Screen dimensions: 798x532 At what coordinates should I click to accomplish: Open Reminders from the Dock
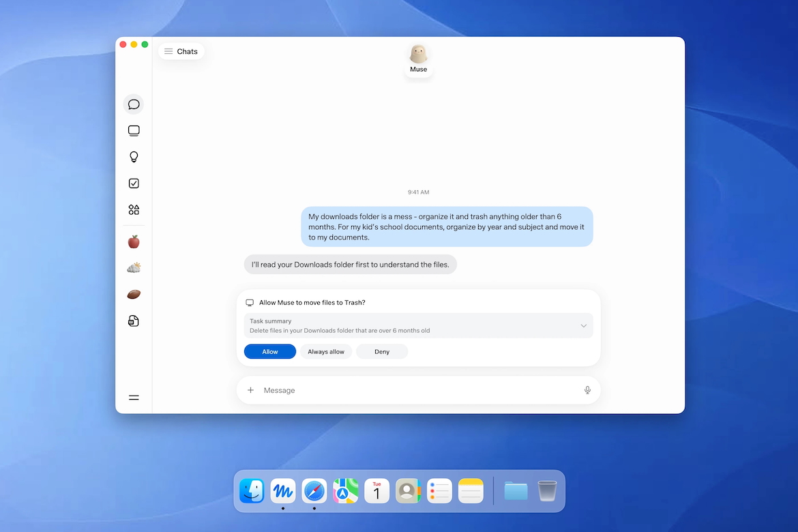click(x=440, y=491)
